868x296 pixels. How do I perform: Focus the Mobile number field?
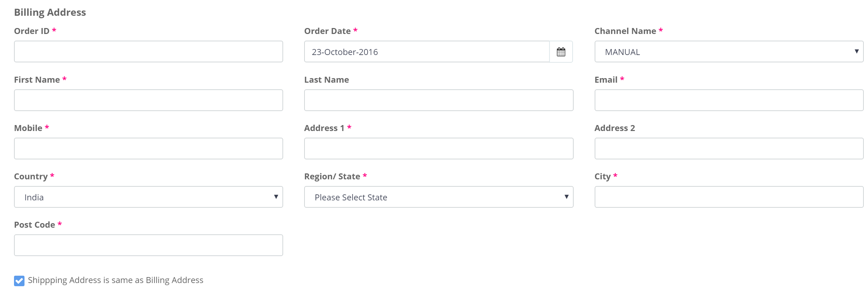click(x=148, y=149)
